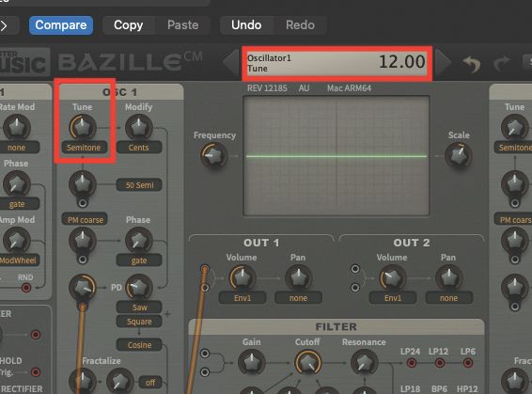Screen dimensions: 532x394
Task: Click the LP12 filter output jack
Action: 440,363
